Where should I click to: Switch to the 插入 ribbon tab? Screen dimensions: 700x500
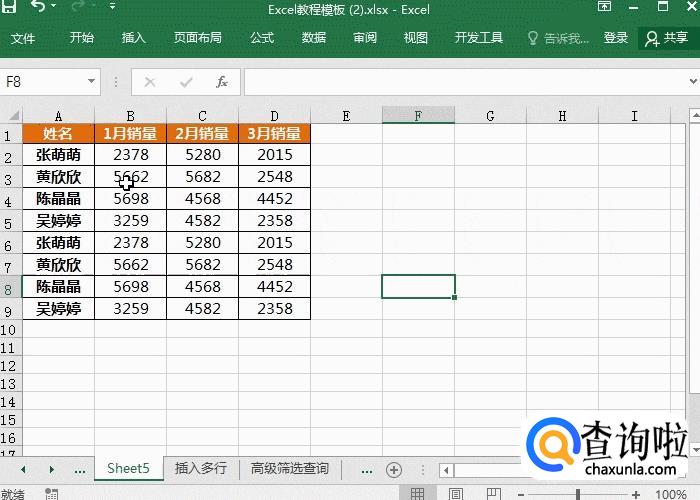point(134,38)
